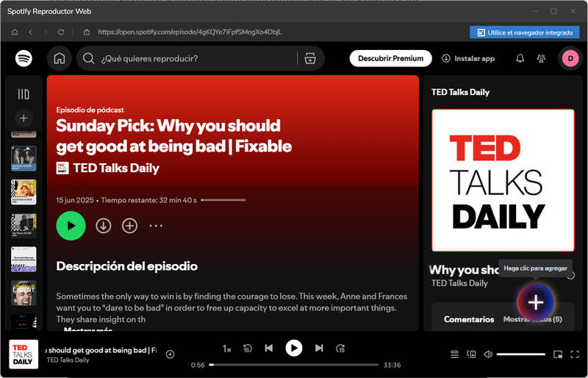Skip forward 15 seconds

click(340, 349)
